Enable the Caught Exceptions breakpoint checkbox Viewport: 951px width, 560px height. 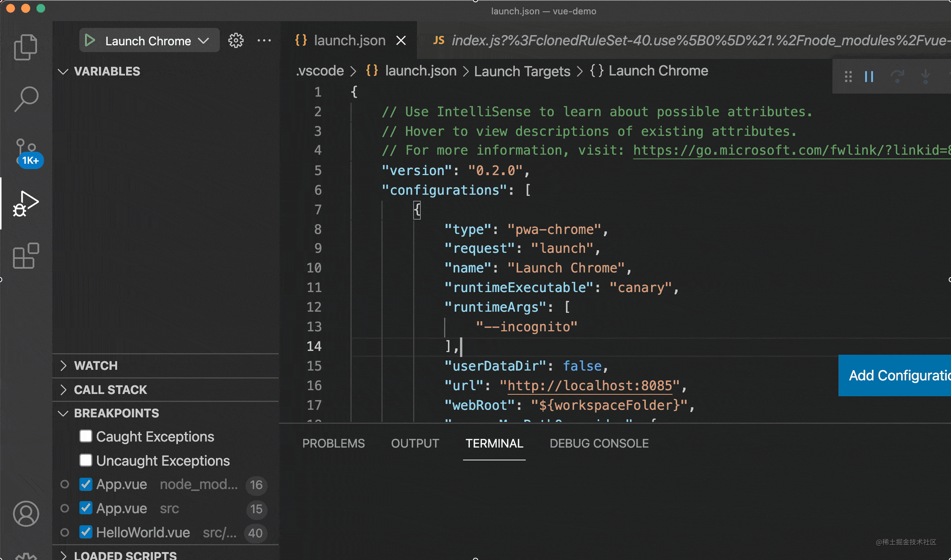click(x=86, y=436)
